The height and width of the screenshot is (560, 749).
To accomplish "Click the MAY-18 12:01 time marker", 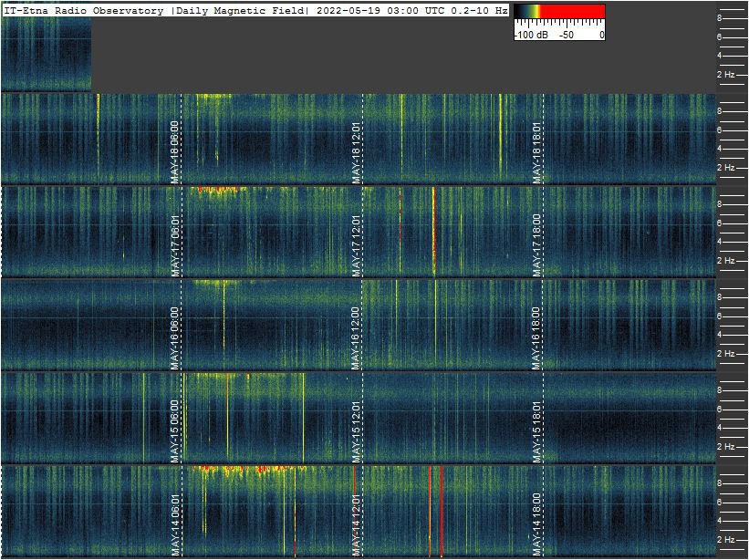I will click(x=357, y=152).
